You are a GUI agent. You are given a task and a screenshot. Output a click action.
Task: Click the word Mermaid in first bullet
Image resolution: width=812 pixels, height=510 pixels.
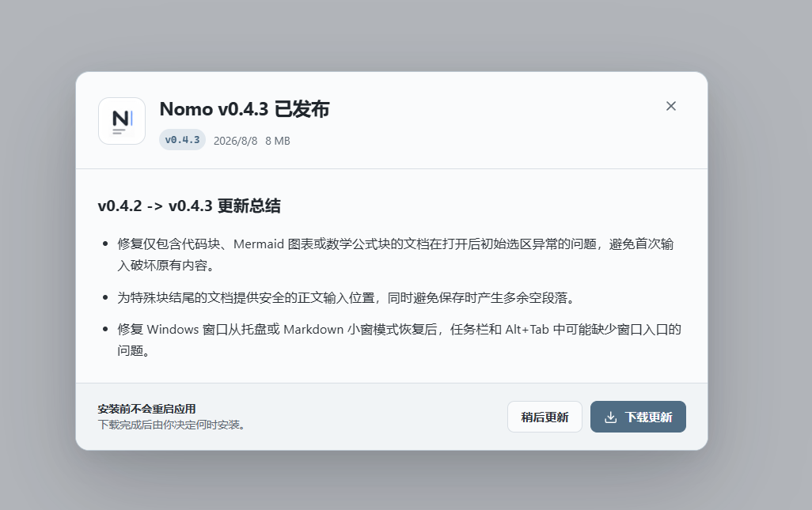(259, 244)
